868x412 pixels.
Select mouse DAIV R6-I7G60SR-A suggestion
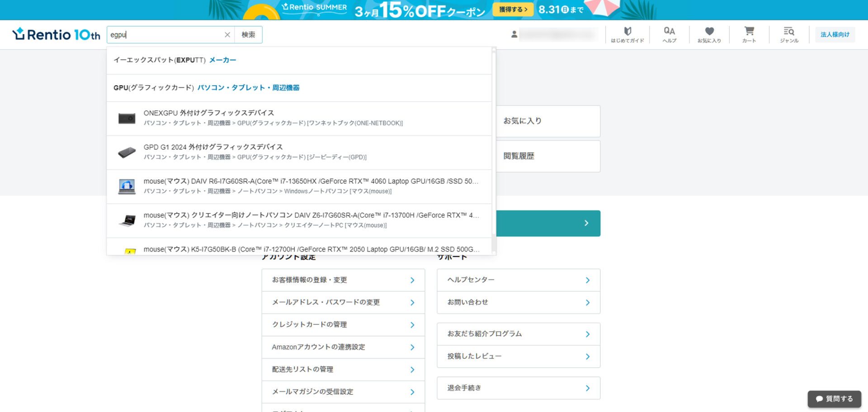point(299,186)
